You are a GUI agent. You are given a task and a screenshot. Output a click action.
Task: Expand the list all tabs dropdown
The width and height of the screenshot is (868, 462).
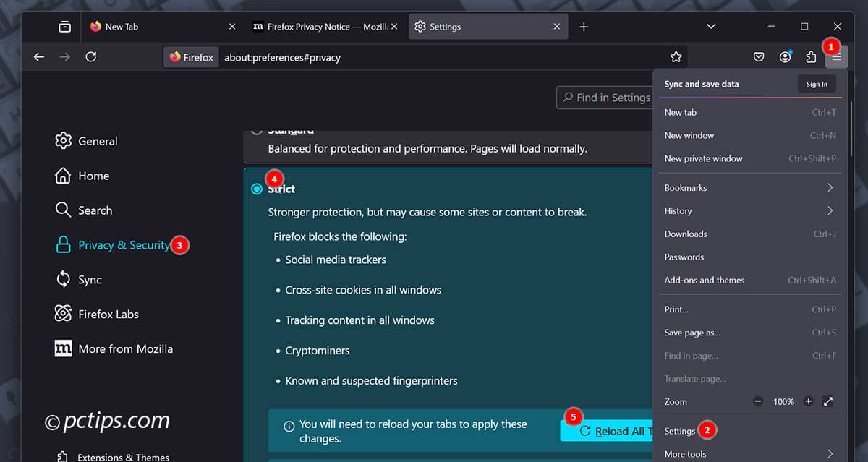coord(711,27)
